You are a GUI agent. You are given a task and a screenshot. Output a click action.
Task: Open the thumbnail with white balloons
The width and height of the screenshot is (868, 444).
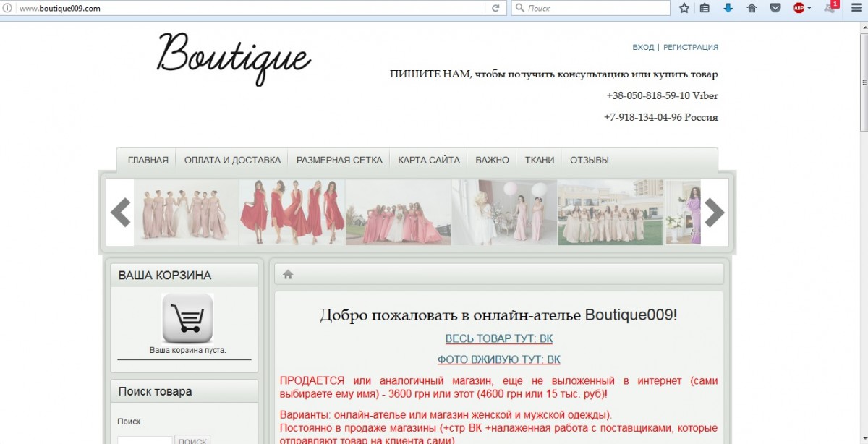[x=505, y=213]
